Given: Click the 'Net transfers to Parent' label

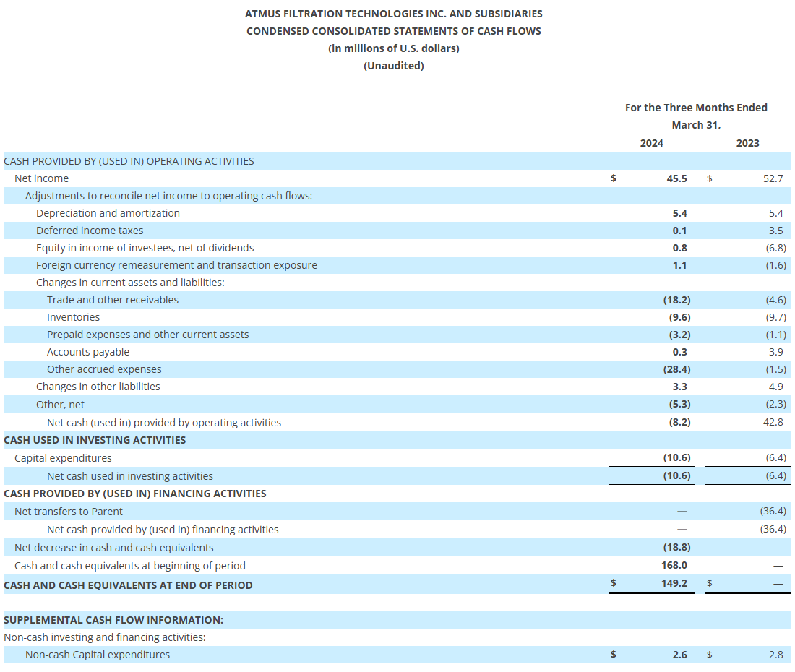Looking at the screenshot, I should pos(69,512).
